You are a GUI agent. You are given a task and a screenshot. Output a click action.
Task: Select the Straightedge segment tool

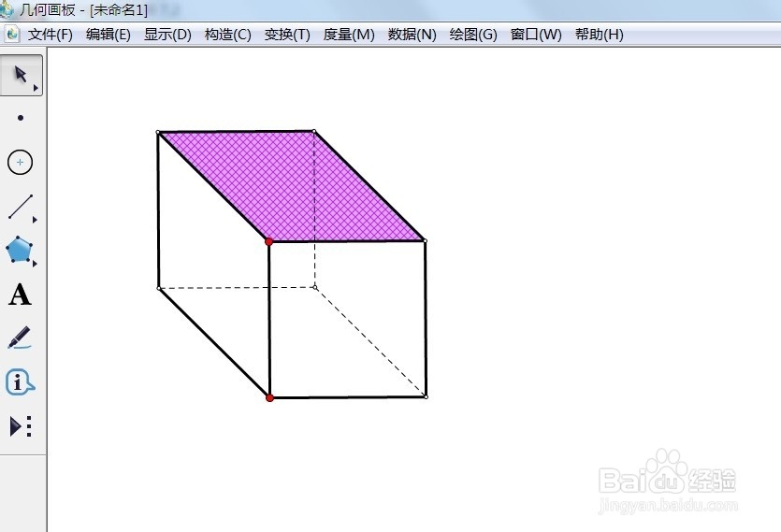tap(21, 207)
